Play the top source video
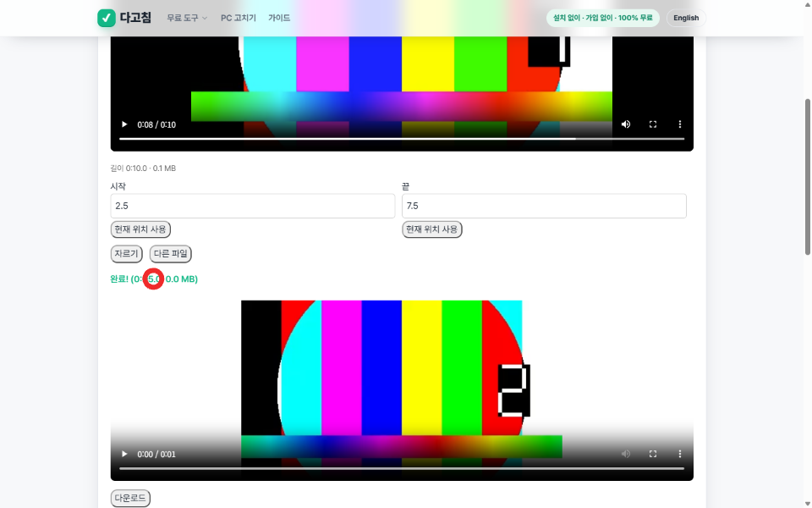812x508 pixels. [x=124, y=124]
